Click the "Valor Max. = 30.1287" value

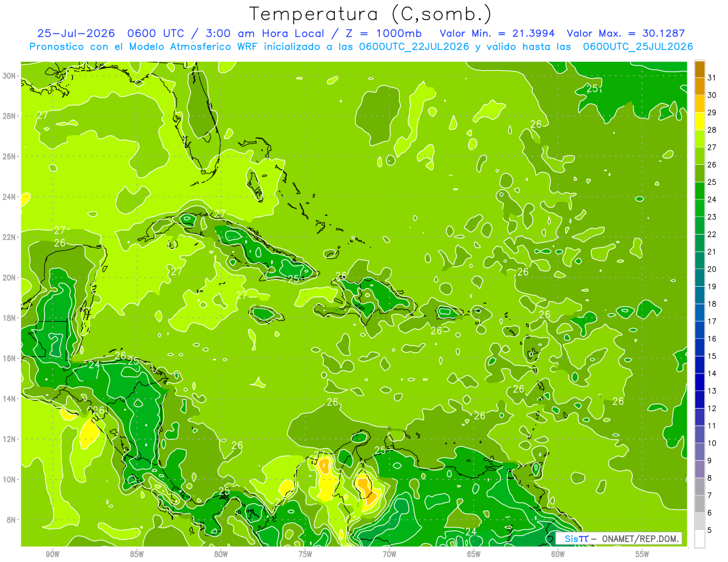(x=625, y=33)
